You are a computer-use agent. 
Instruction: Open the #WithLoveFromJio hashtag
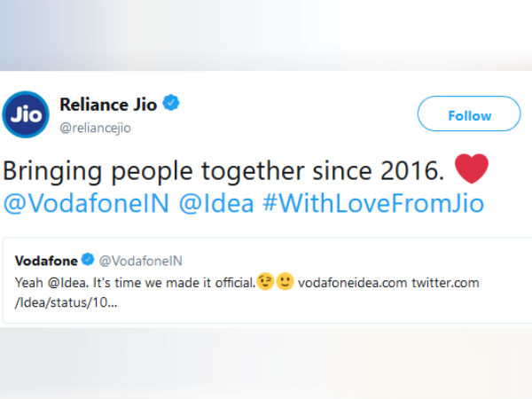[372, 203]
